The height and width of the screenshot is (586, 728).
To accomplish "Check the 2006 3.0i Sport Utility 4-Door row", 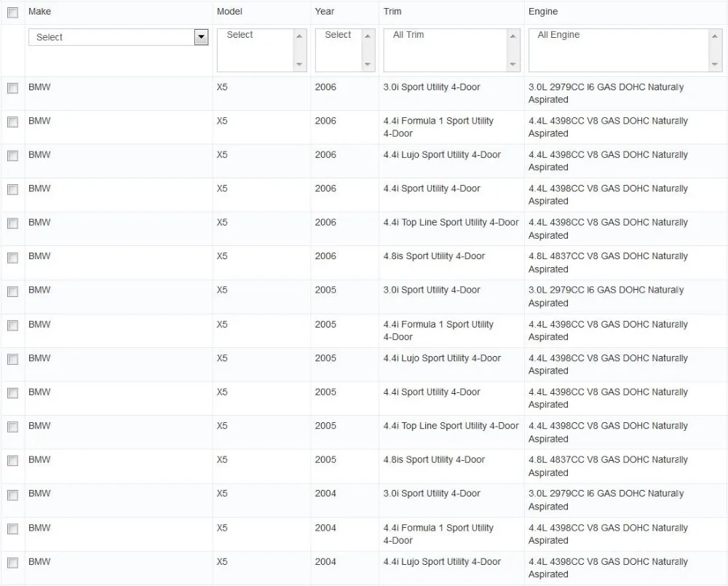I will (12, 88).
